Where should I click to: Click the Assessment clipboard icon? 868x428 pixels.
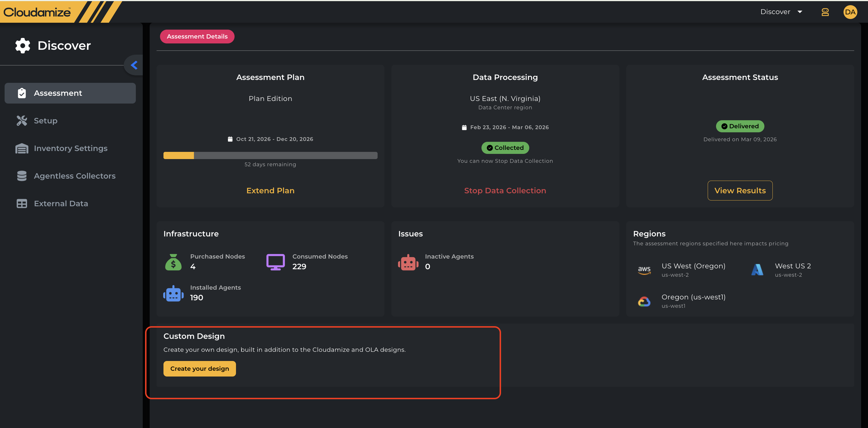coord(22,93)
